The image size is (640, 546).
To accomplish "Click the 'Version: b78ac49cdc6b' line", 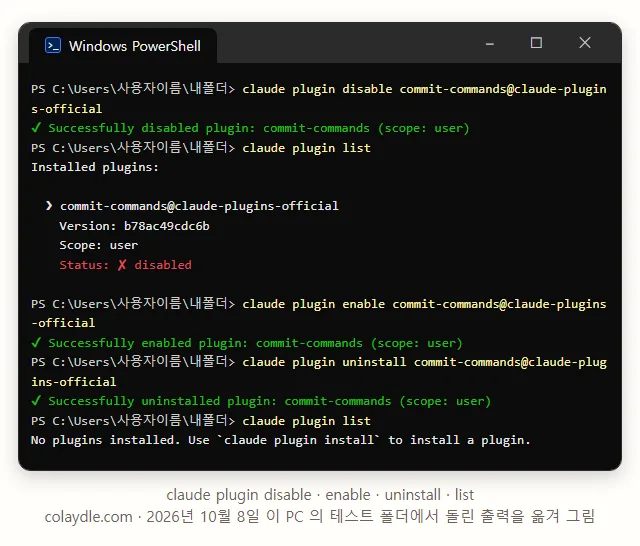I will [x=134, y=226].
